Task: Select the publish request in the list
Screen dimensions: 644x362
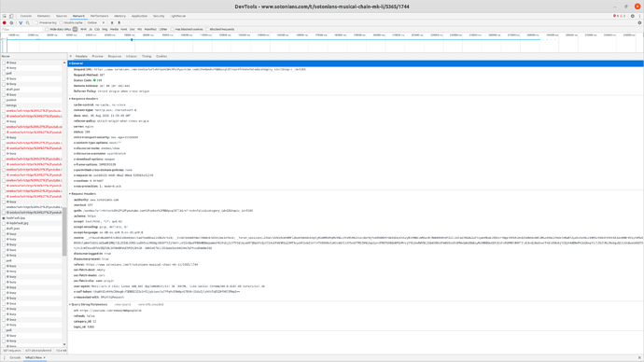Action: point(11,100)
